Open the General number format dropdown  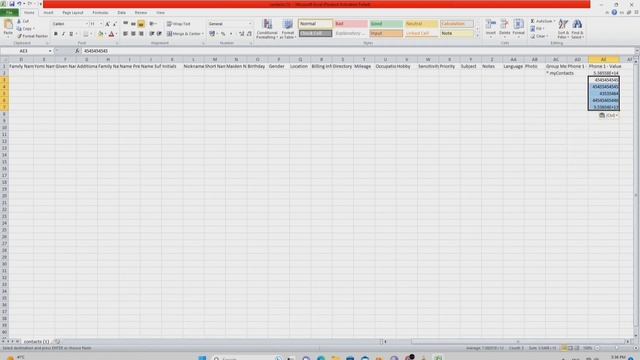pos(250,24)
